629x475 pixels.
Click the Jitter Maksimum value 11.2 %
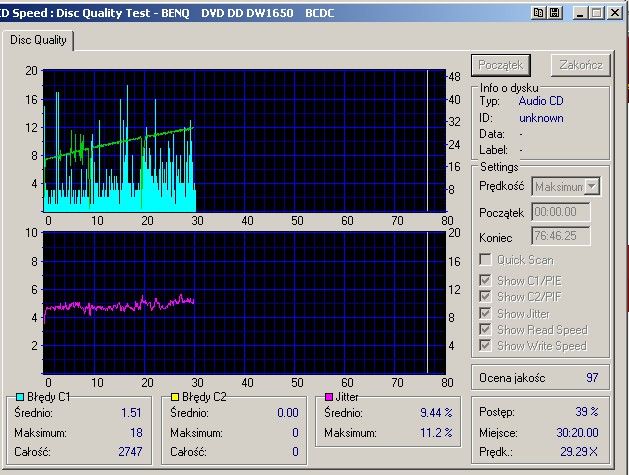click(436, 433)
